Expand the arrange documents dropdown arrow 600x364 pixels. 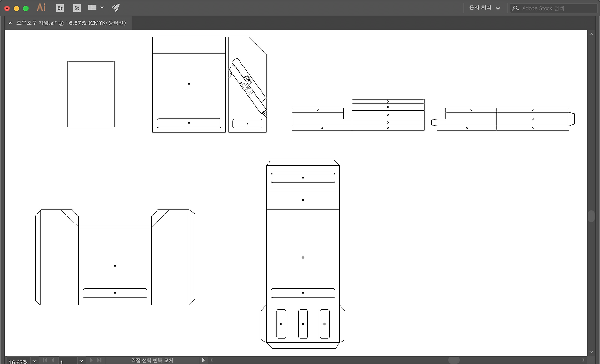[x=102, y=7]
